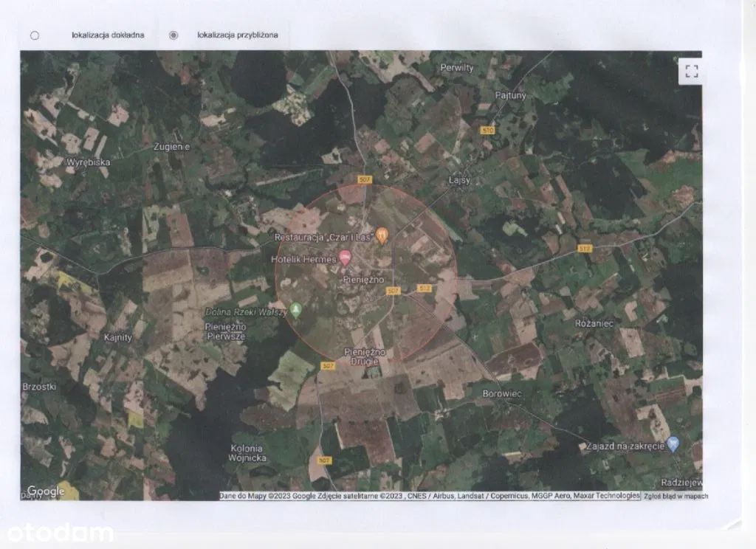756x549 pixels.
Task: Click the Borowiec place name
Action: [501, 393]
